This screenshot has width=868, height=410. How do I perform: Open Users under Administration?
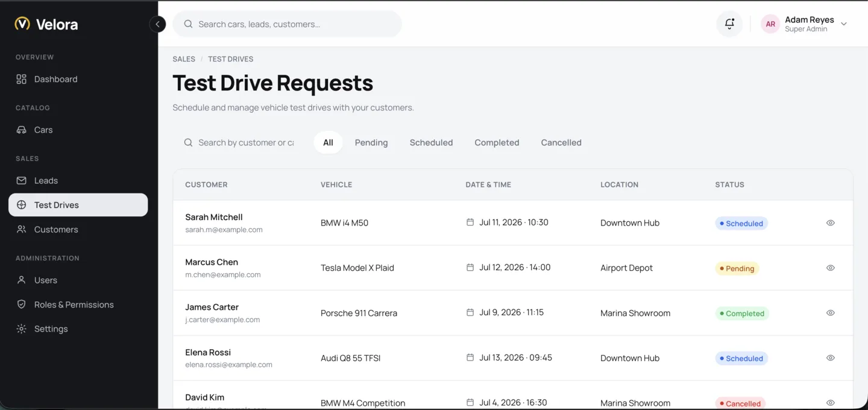pos(78,280)
